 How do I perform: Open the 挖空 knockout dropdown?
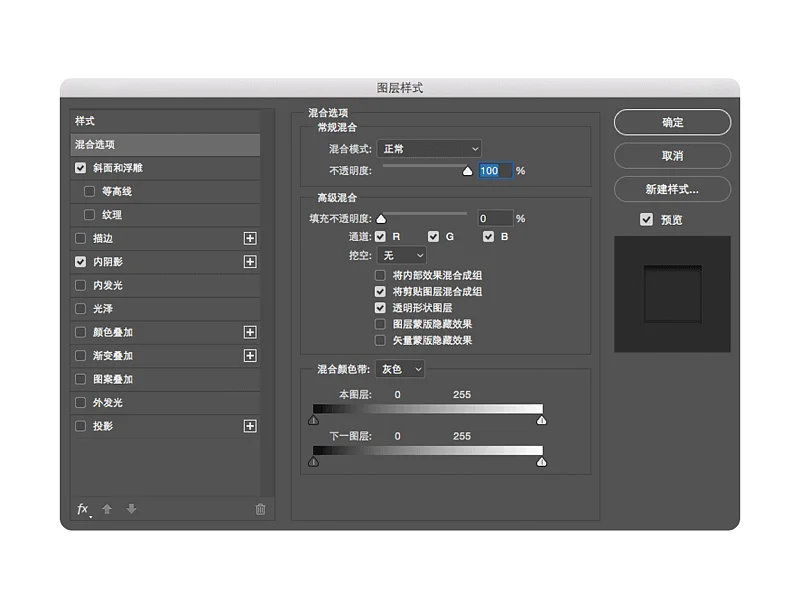click(403, 256)
